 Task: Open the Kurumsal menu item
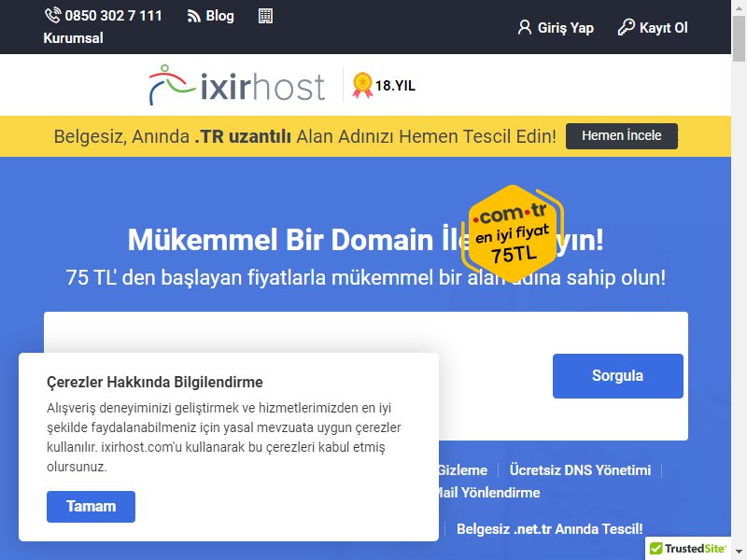(74, 38)
